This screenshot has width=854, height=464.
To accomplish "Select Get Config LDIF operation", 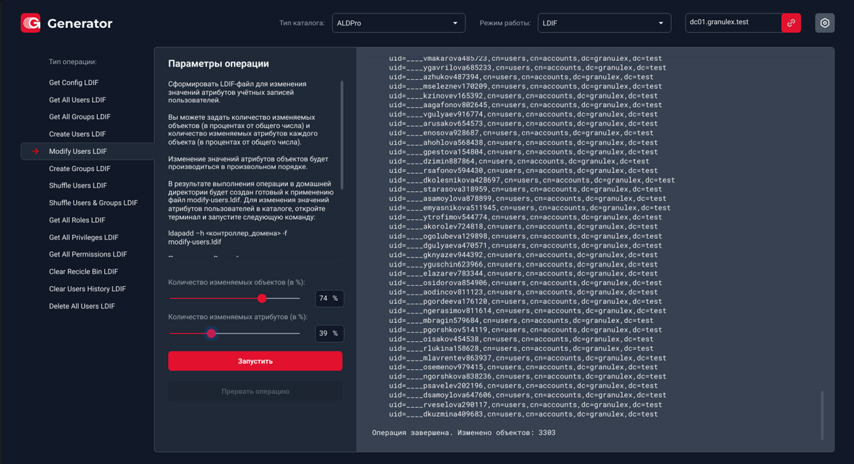I will tap(74, 83).
